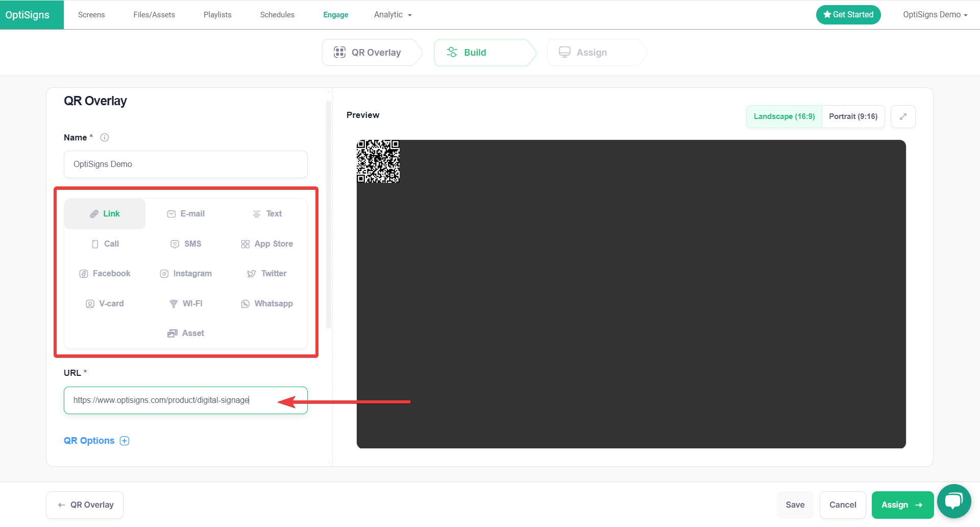Screen dimensions: 980x527
Task: Select the App Store QR type
Action: pos(267,244)
